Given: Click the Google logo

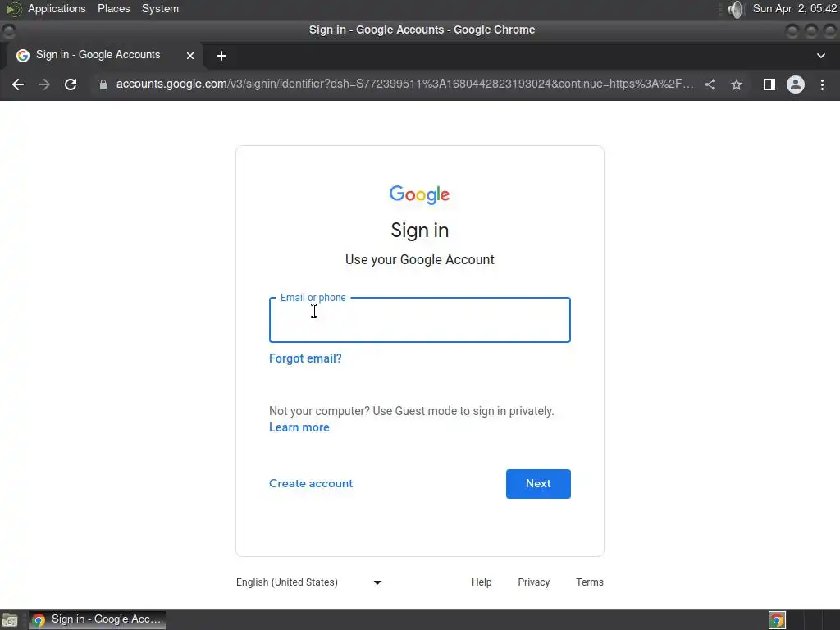Looking at the screenshot, I should 419,195.
